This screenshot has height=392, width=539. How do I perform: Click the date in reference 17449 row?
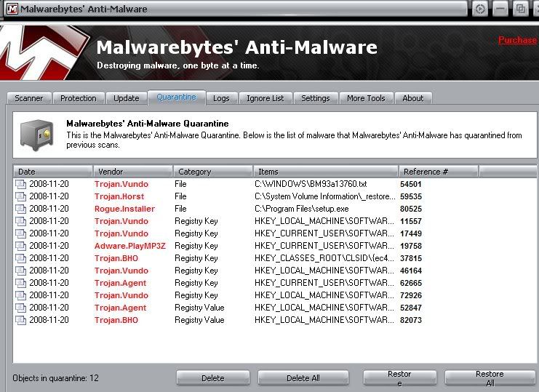[x=49, y=233]
